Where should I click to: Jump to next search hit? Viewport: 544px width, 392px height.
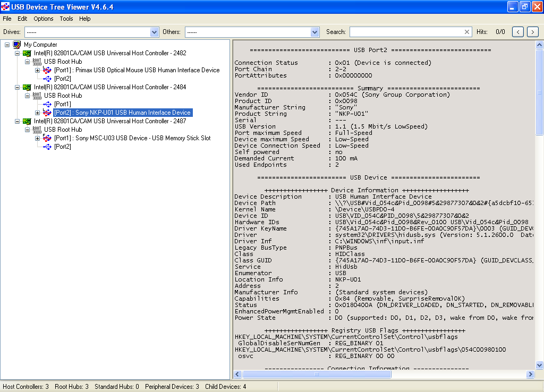point(532,32)
